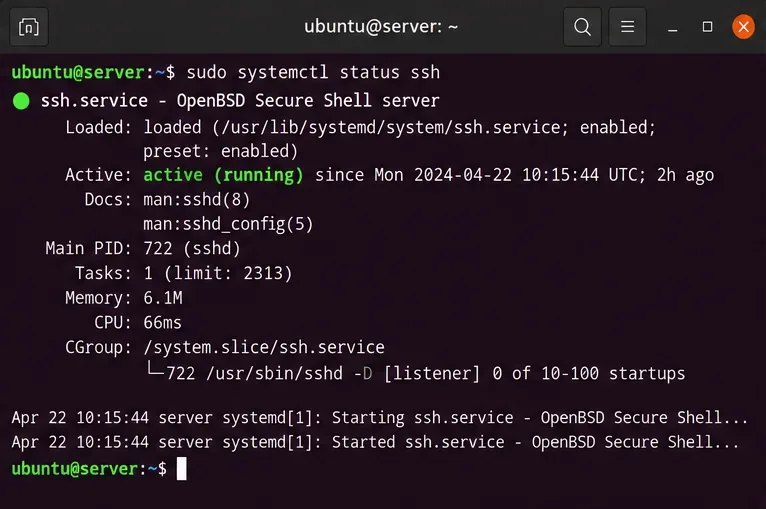Viewport: 766px width, 509px height.
Task: Select 'ssh.service - OpenBSD Secure Shell server' heading
Action: [x=240, y=101]
